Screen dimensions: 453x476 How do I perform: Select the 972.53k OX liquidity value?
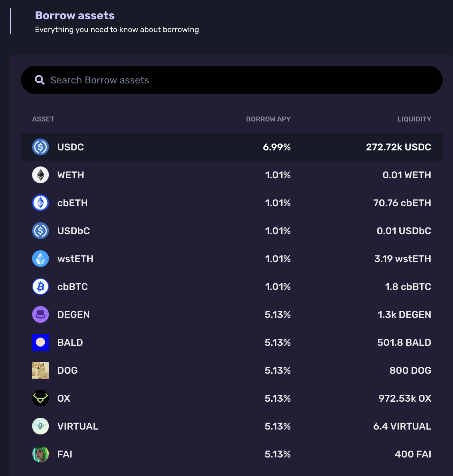coord(405,398)
